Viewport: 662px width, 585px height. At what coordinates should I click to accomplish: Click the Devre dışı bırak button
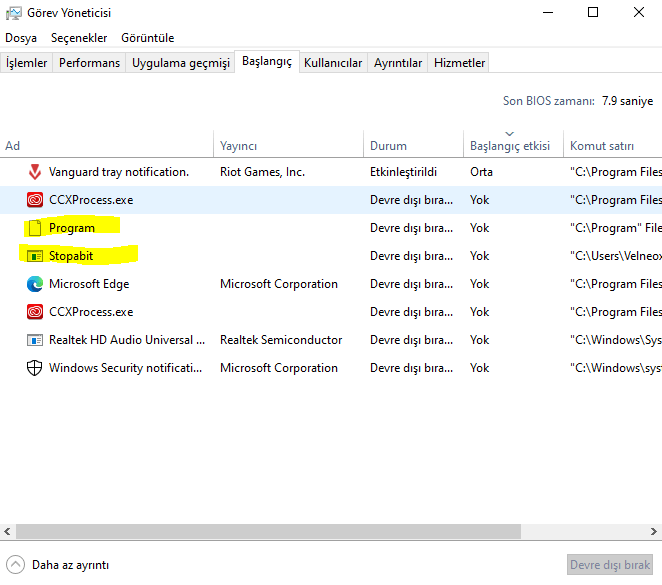[610, 565]
